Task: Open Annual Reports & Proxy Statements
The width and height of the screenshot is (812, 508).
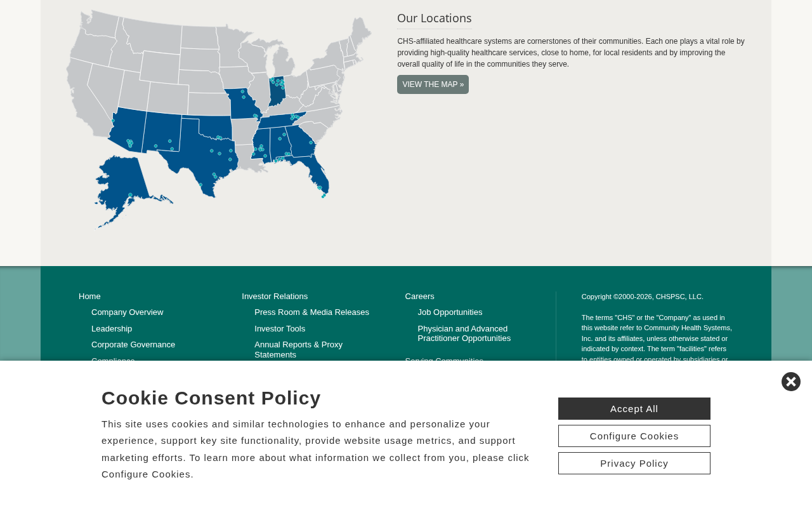Action: coord(298,350)
